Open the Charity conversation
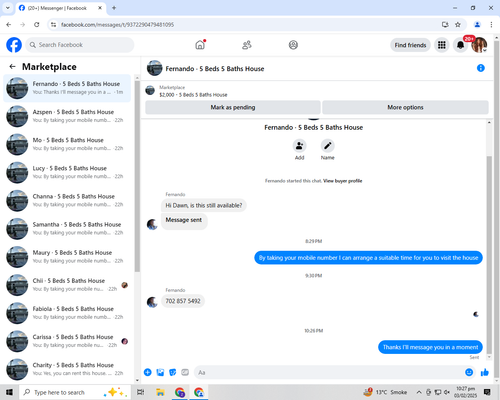The height and width of the screenshot is (400, 500). click(67, 369)
